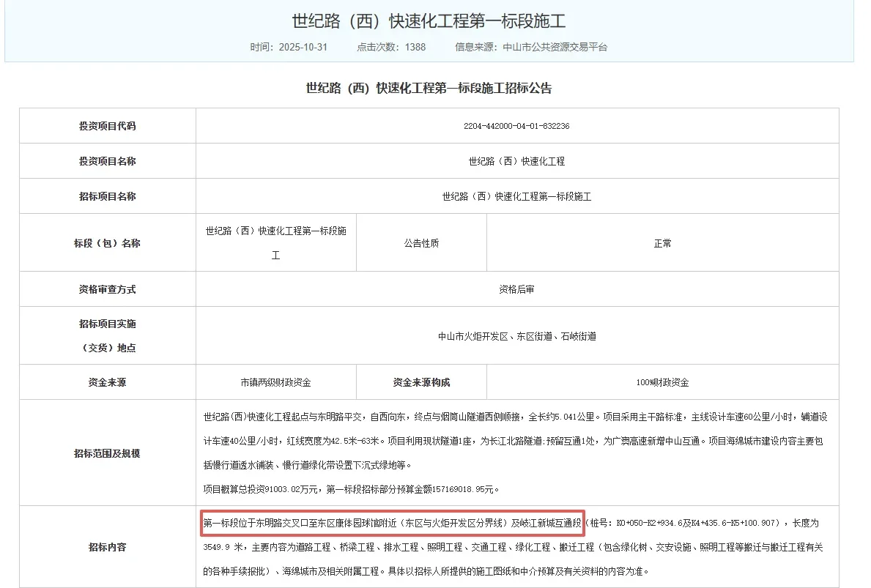Screen dimensions: 871x588
Task: Click the red icon before 信息来源 label
Action: [448, 47]
